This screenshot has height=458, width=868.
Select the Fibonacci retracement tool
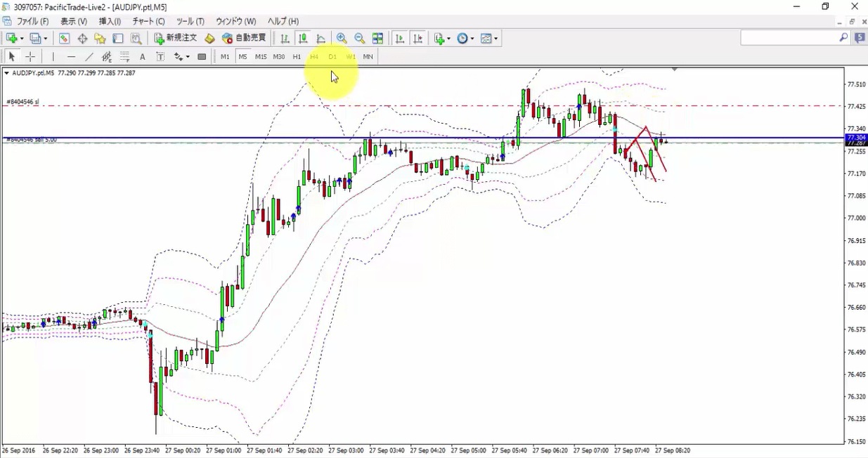point(124,56)
